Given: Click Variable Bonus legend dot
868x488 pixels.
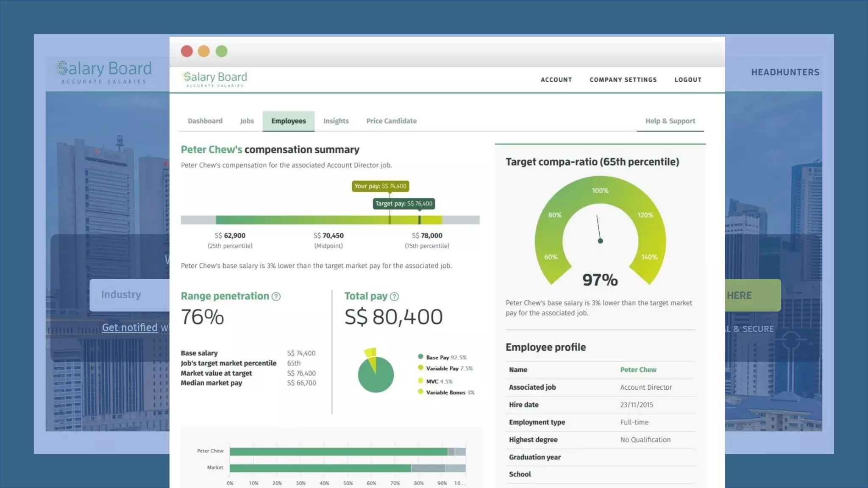Looking at the screenshot, I should pos(420,392).
